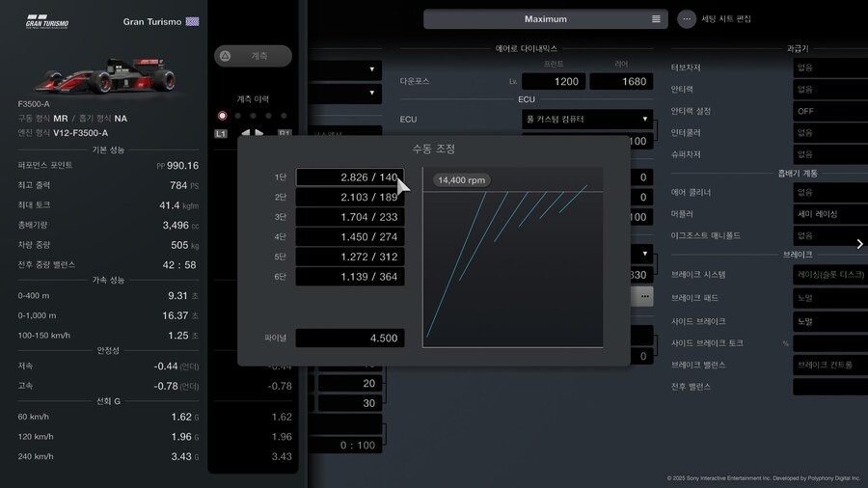868x488 pixels.
Task: Click the value field showing 20
Action: pyautogui.click(x=350, y=384)
